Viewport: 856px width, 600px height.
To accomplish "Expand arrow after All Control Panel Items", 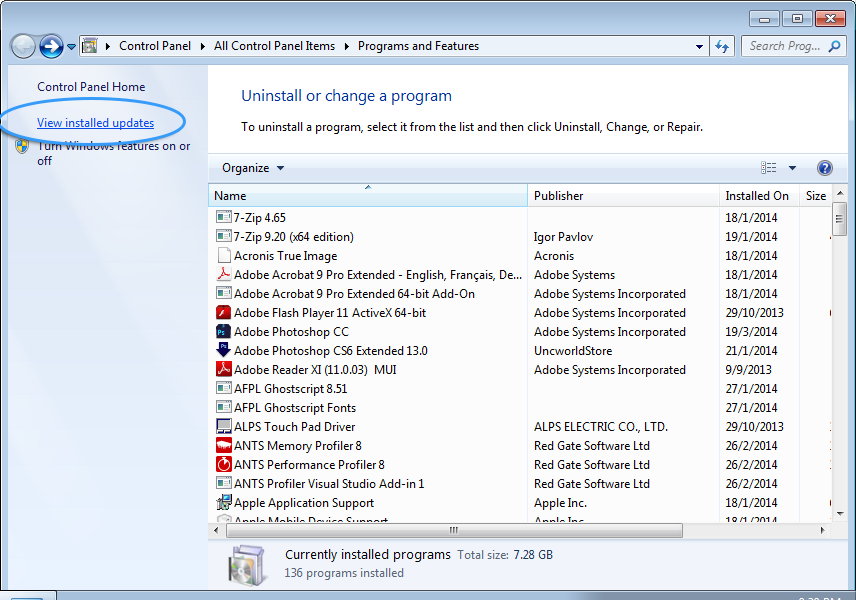I will point(347,46).
